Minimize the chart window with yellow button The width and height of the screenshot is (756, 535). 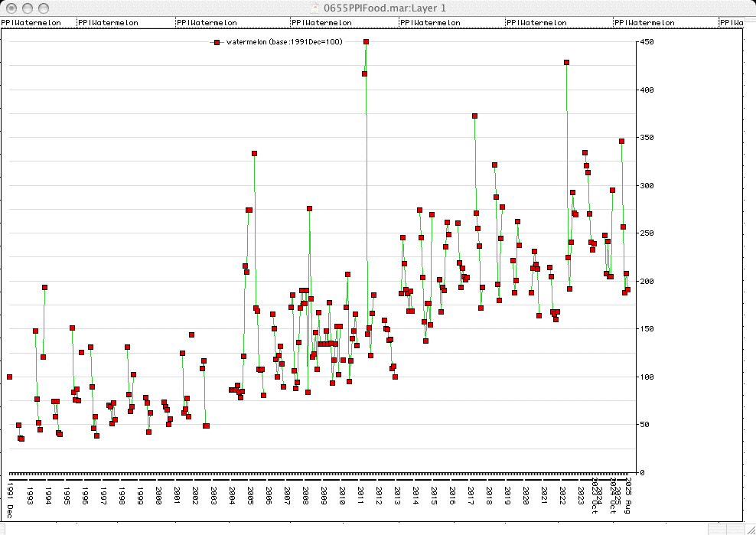[28, 8]
